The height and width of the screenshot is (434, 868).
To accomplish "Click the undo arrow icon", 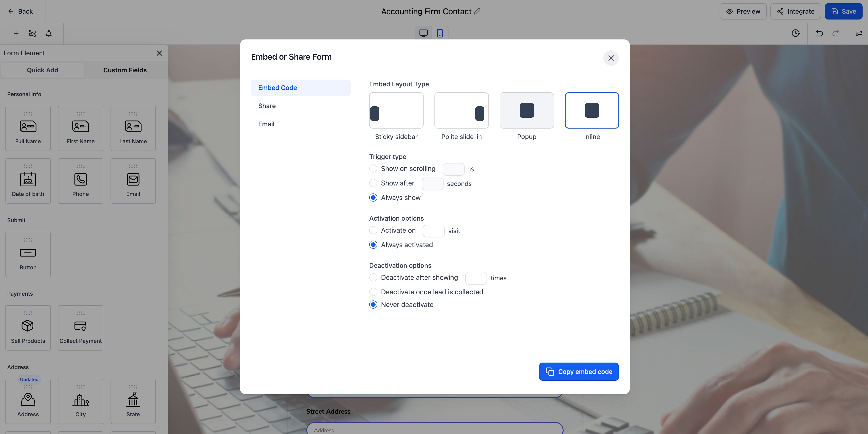I will click(x=819, y=33).
